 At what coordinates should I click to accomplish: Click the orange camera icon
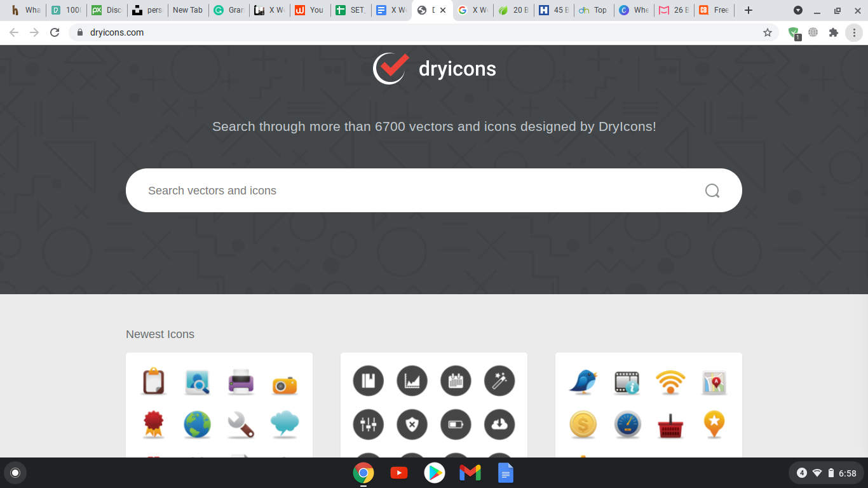pos(285,384)
